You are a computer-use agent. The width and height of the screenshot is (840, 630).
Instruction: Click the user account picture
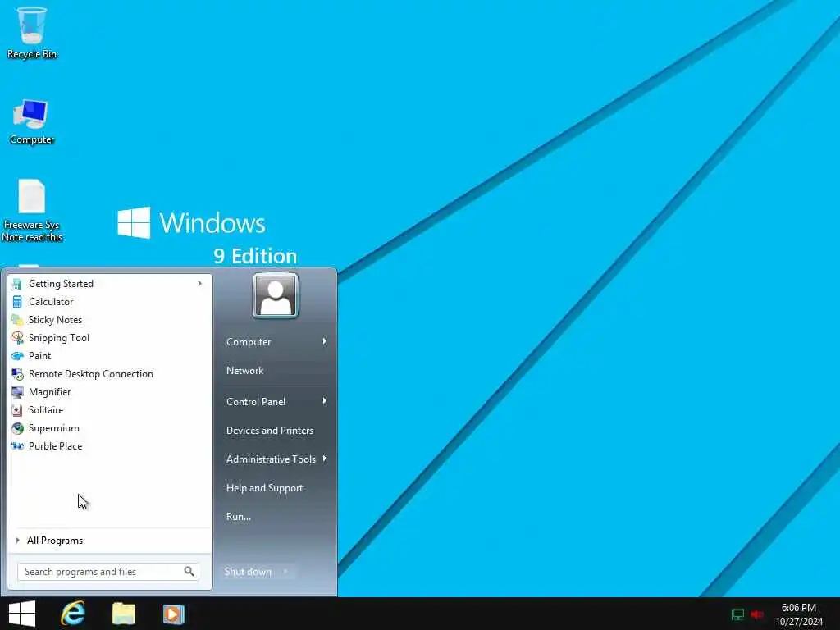point(276,295)
